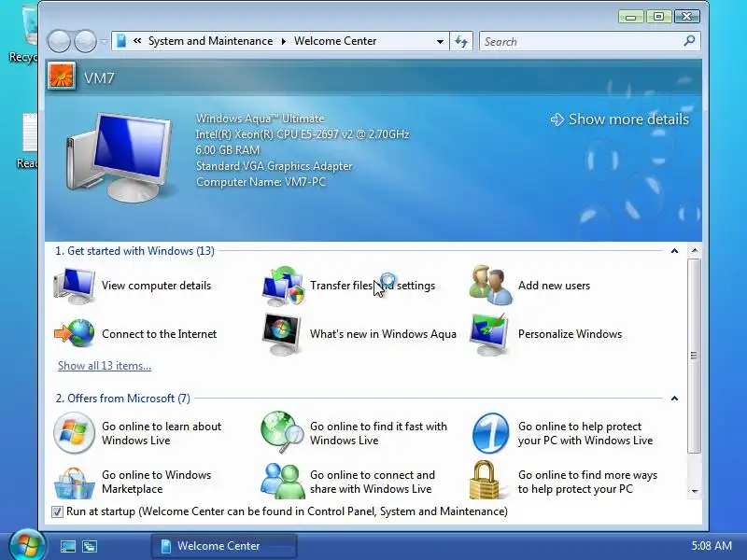
Task: Click What's new in Windows Aqua text
Action: click(383, 334)
